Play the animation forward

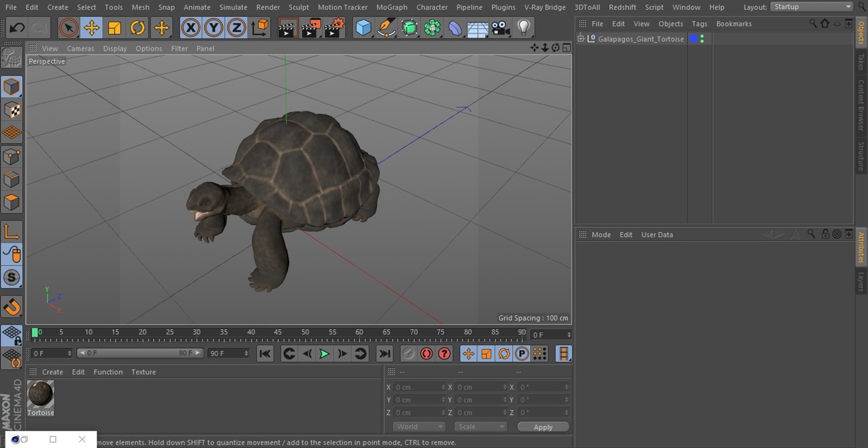coord(324,354)
